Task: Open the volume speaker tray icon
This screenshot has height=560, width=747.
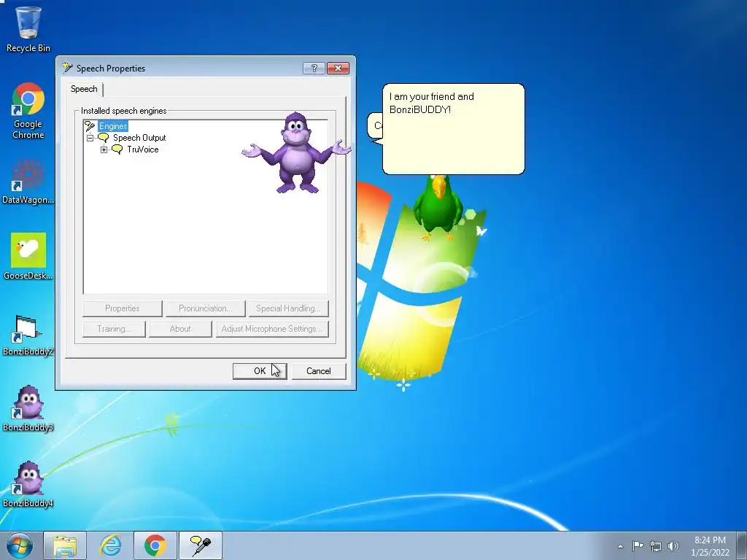Action: [x=673, y=546]
